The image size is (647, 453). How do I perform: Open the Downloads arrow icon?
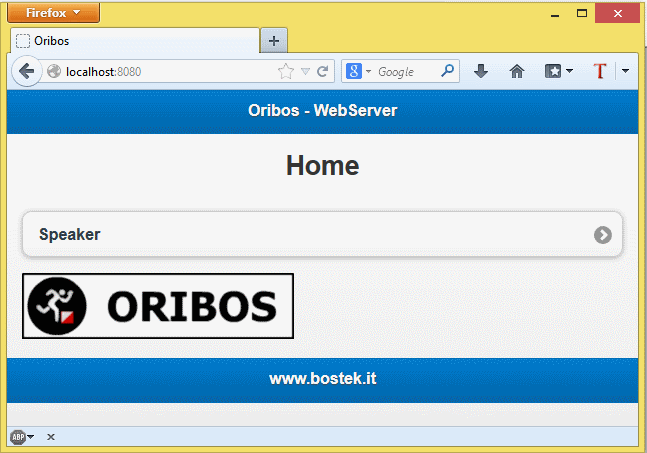coord(481,71)
